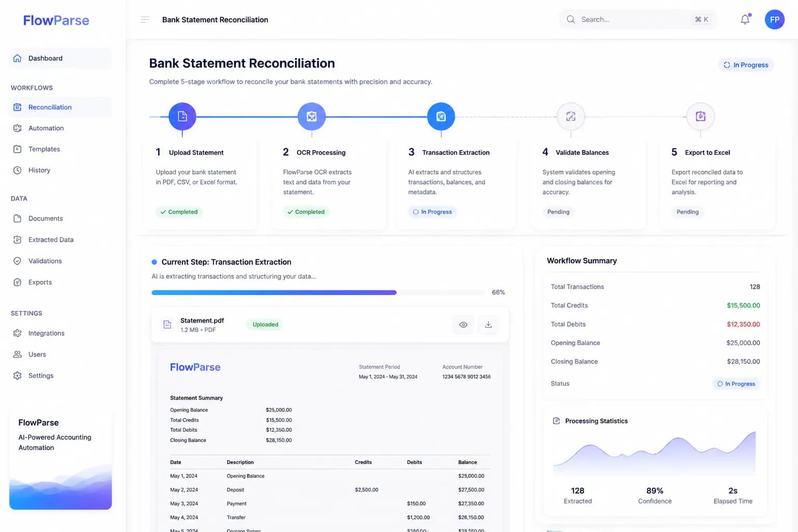Preview Statement.pdf with the eye icon
This screenshot has height=532, width=798.
point(463,325)
